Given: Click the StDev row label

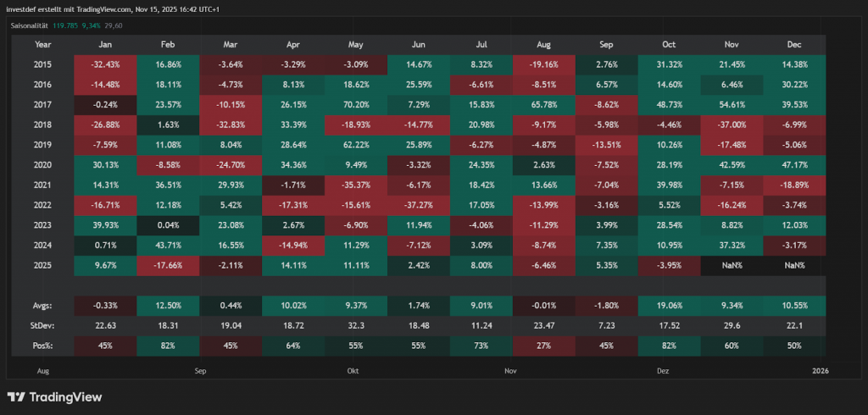Looking at the screenshot, I should pos(43,325).
